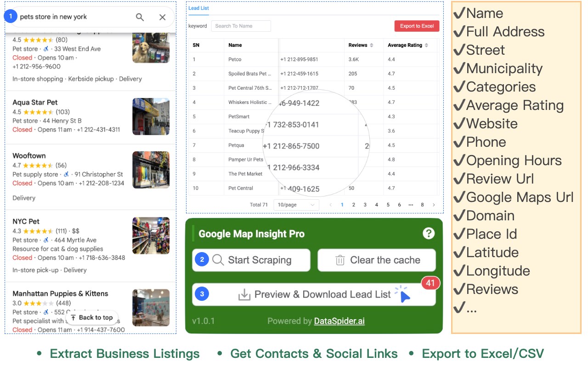Click the Back to top button
This screenshot has height=368, width=588.
pyautogui.click(x=92, y=317)
